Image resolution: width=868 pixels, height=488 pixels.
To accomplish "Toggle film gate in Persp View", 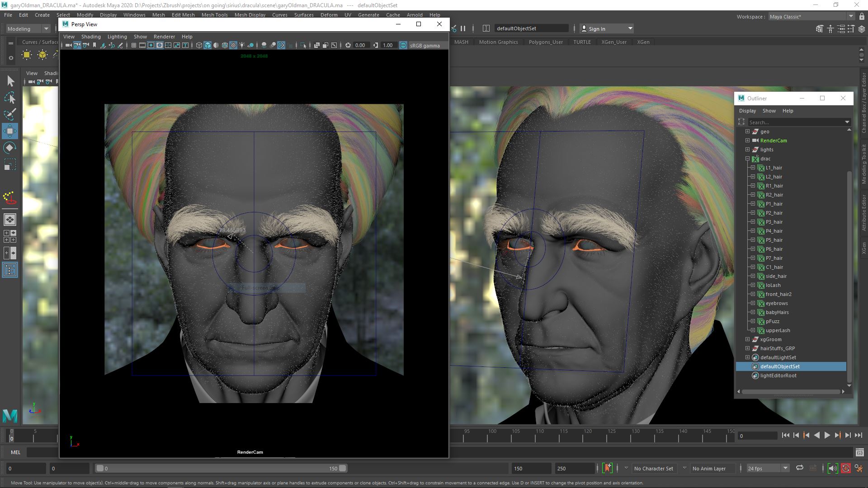I will (x=142, y=45).
